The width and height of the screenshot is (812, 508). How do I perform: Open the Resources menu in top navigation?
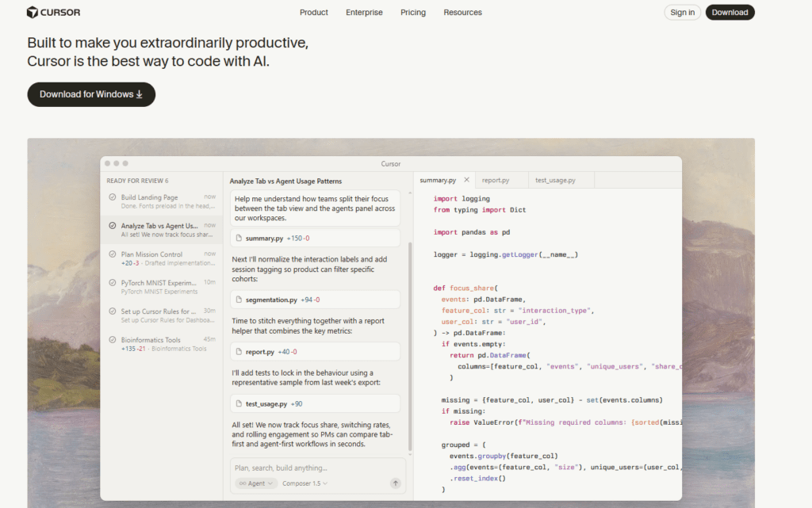point(462,13)
